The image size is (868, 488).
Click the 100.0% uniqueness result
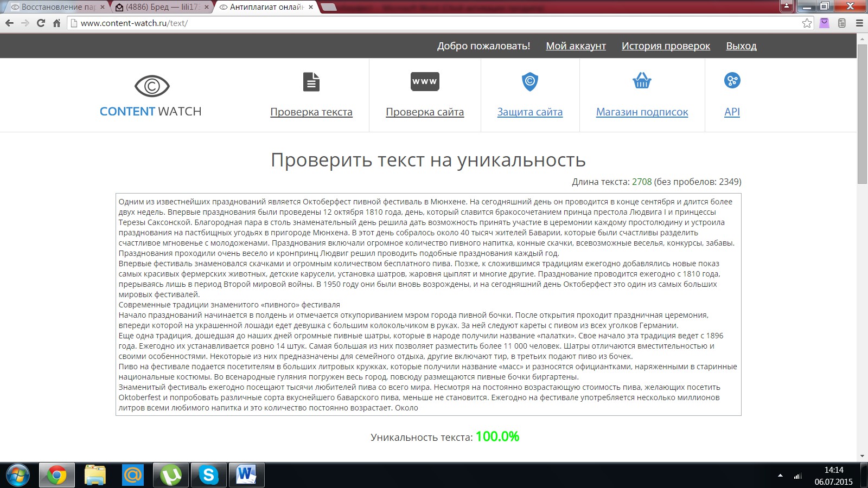point(497,436)
